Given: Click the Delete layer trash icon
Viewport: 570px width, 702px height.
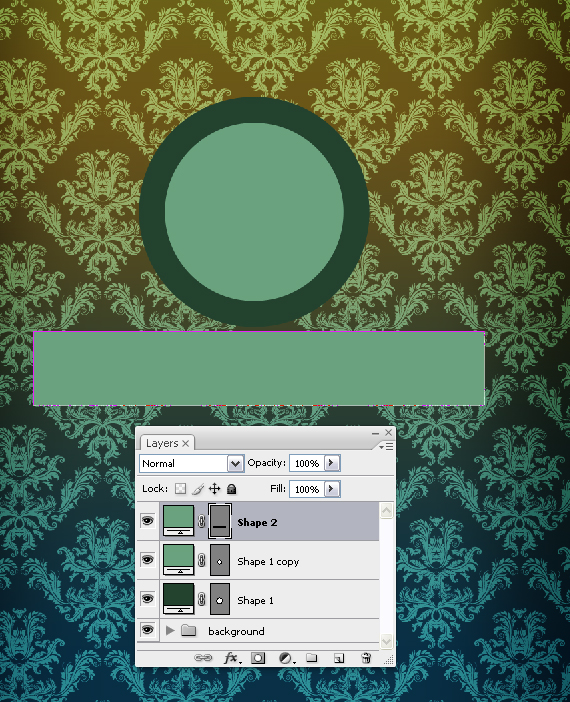Looking at the screenshot, I should point(366,658).
